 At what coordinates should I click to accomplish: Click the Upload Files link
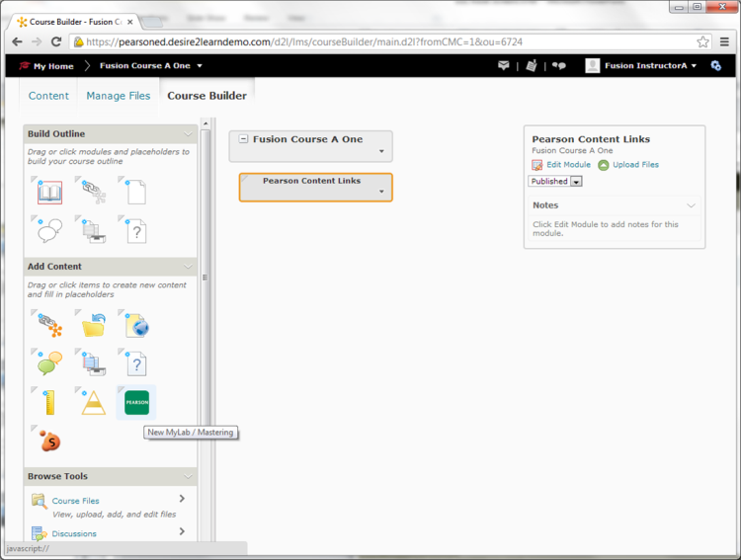[635, 165]
